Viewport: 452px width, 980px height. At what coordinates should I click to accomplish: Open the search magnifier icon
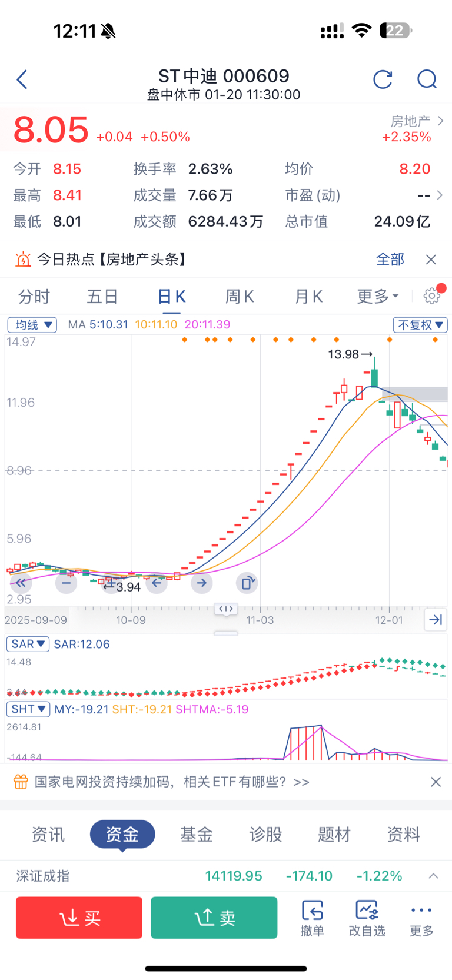point(427,79)
